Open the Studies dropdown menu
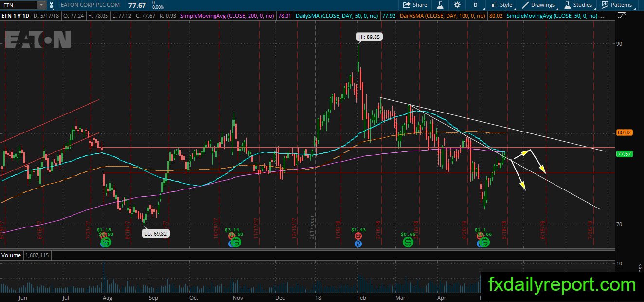Image resolution: width=644 pixels, height=302 pixels. [578, 5]
